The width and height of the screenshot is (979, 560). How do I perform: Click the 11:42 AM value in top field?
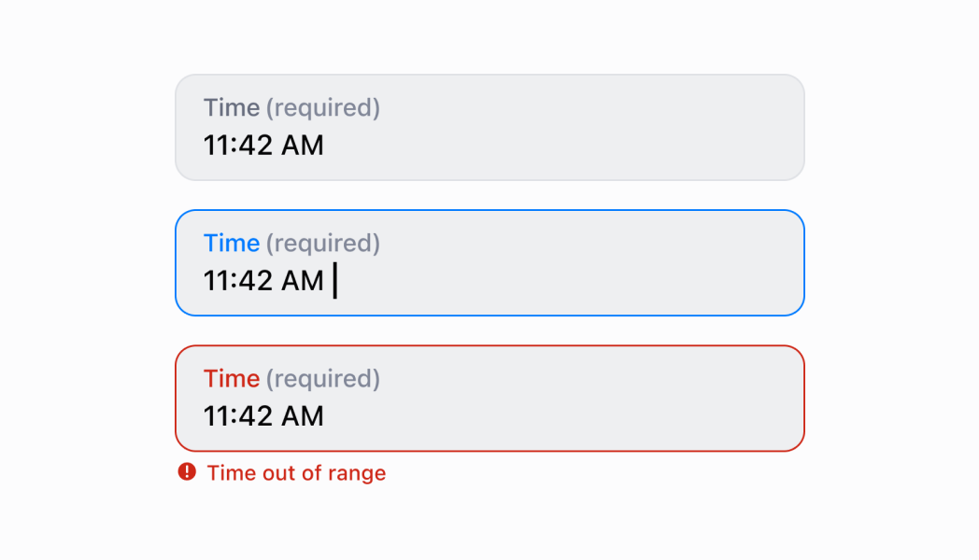click(x=263, y=146)
